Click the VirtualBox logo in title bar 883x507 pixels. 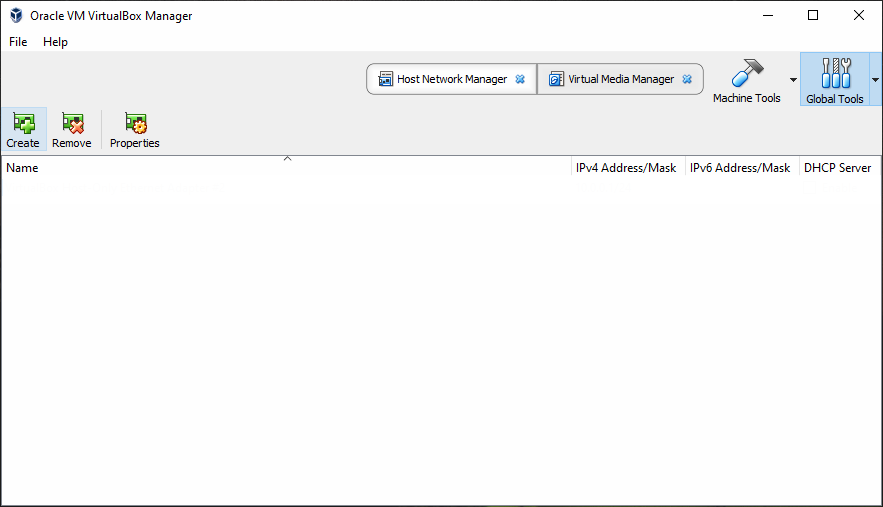coord(16,16)
